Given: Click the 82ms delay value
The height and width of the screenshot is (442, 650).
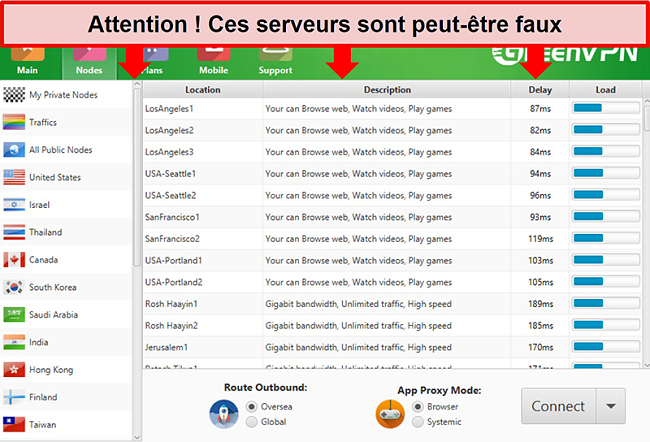Looking at the screenshot, I should [x=540, y=130].
